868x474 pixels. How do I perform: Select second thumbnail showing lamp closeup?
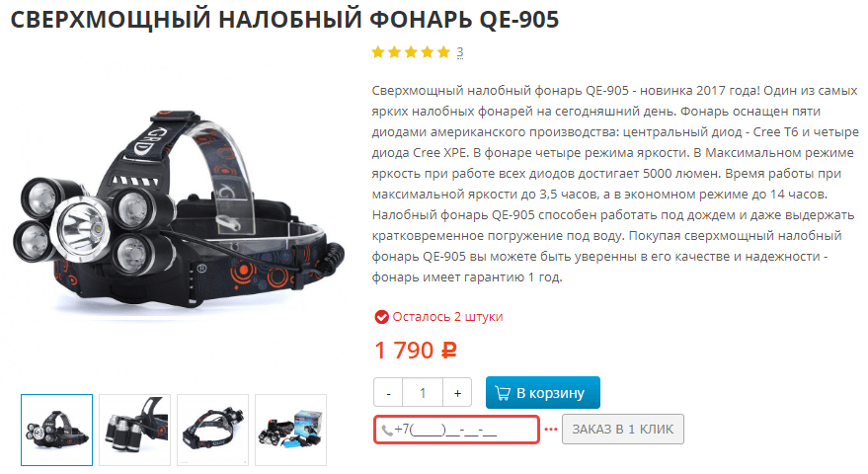(x=134, y=430)
